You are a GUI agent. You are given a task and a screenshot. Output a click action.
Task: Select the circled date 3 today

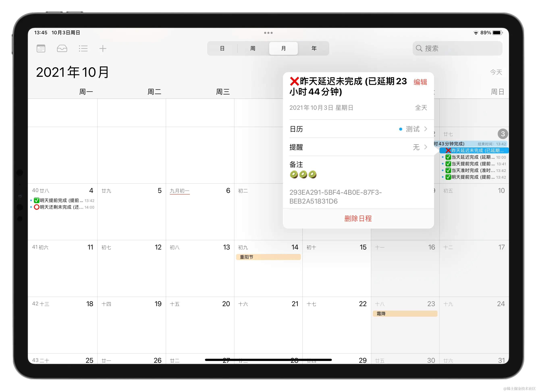coord(503,134)
